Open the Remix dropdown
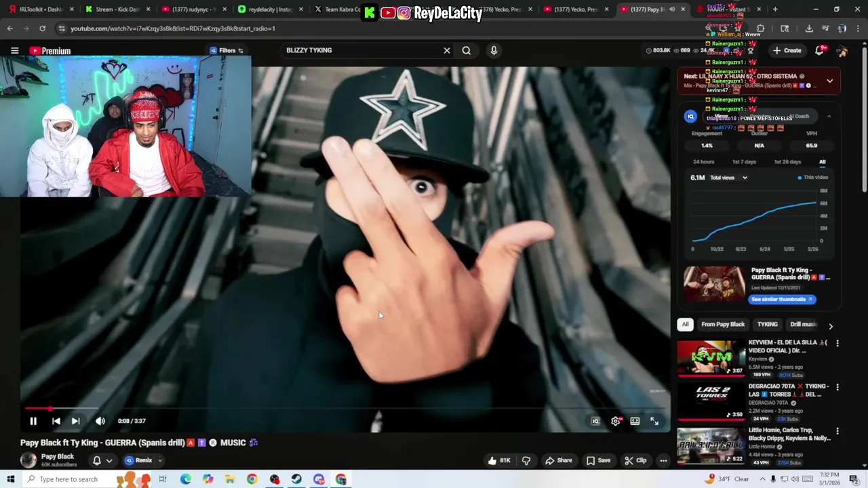 (x=143, y=460)
